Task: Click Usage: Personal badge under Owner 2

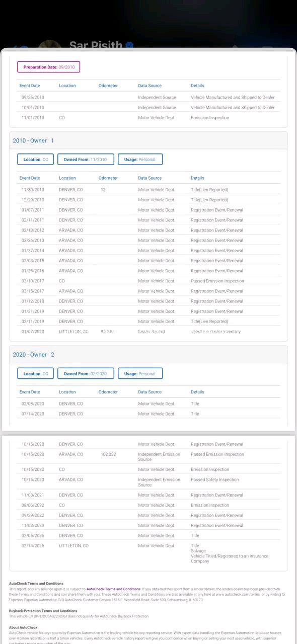Action: click(x=140, y=374)
